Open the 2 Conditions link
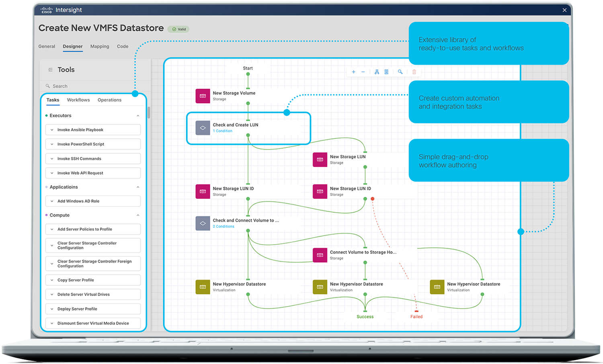 pos(224,227)
